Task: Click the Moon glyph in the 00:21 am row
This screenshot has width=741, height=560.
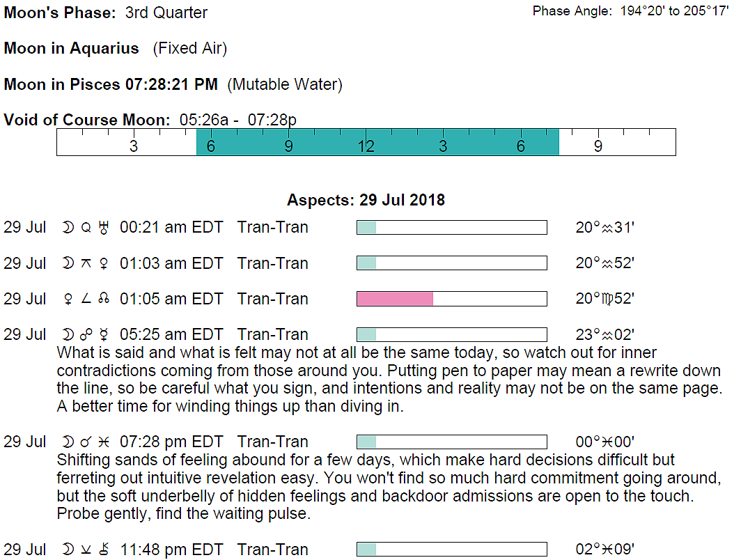Action: (68, 228)
